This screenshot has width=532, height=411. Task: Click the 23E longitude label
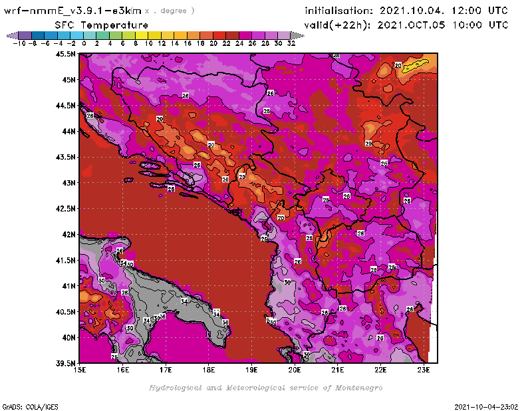coord(424,370)
